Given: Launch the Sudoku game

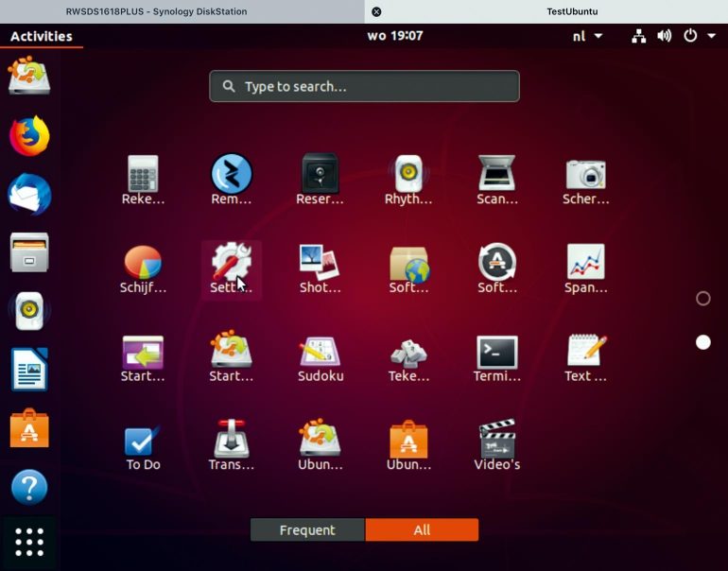Looking at the screenshot, I should [320, 356].
